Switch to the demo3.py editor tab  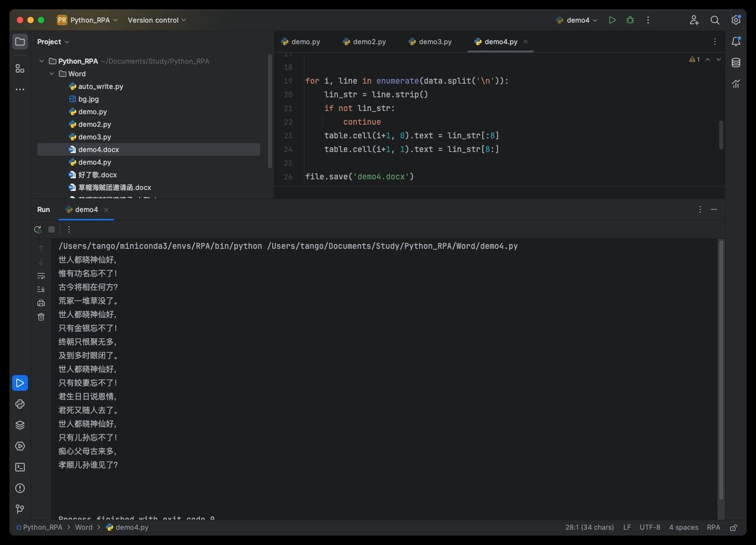point(430,42)
